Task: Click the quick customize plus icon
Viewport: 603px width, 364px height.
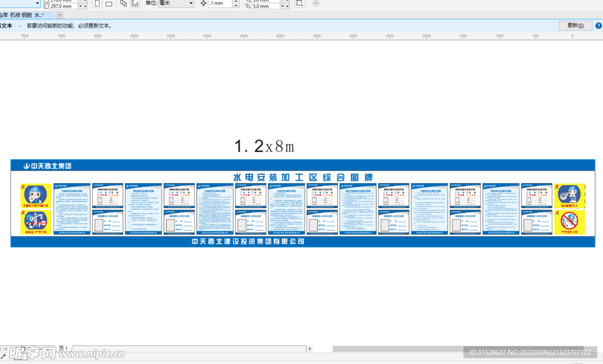Action: (x=316, y=4)
